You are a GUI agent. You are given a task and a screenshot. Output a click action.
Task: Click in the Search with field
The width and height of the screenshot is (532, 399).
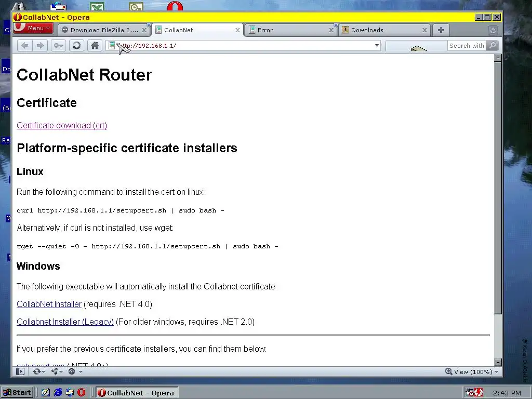467,46
